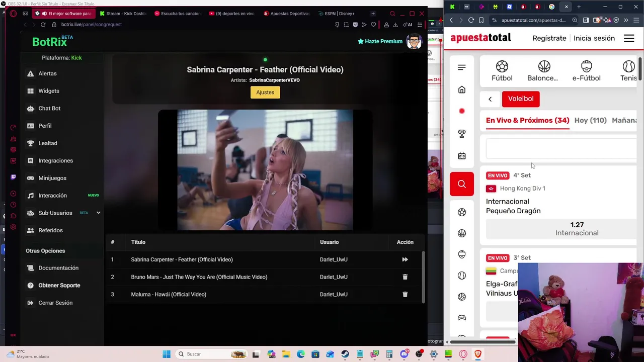Viewport: 644px width, 362px height.
Task: Click Regístrate on apuestatotal
Action: [x=549, y=38]
